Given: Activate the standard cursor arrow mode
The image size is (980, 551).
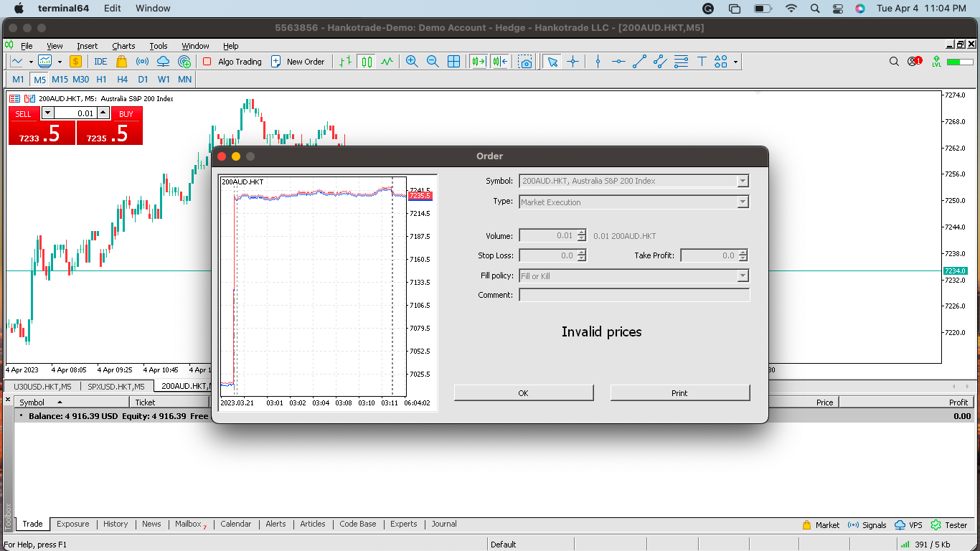Looking at the screenshot, I should coord(552,62).
